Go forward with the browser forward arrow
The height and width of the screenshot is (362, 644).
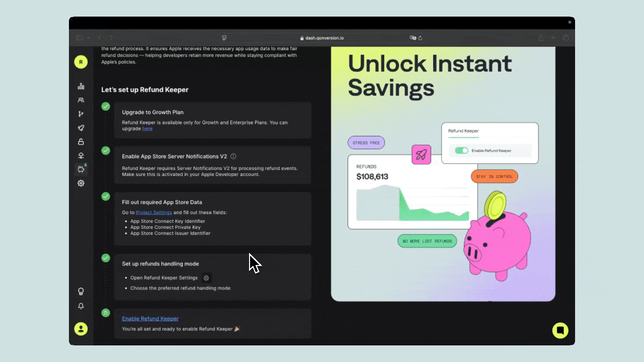111,38
